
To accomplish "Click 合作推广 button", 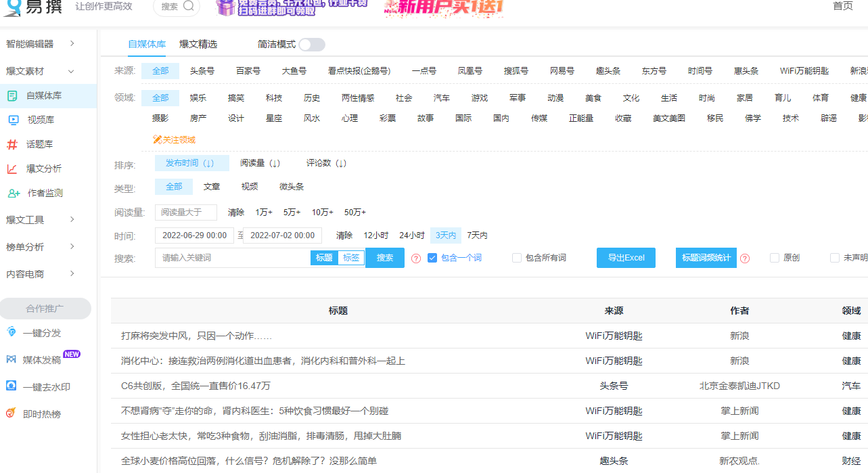I will pyautogui.click(x=45, y=309).
